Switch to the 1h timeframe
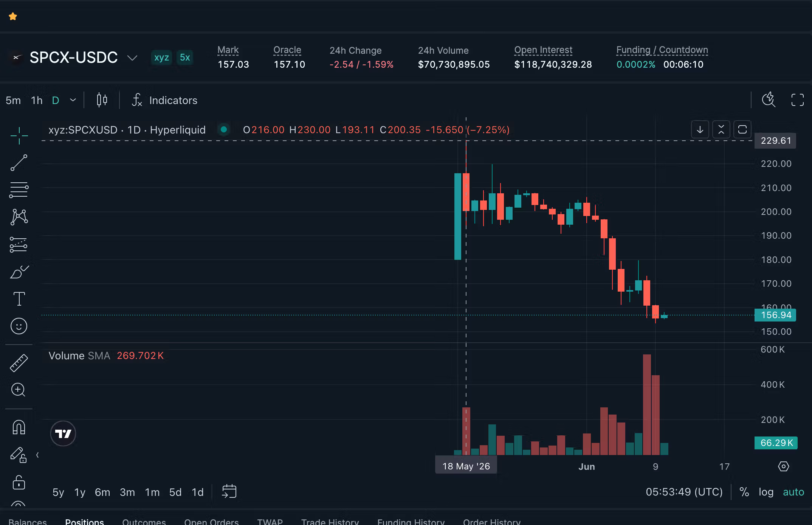Image resolution: width=812 pixels, height=525 pixels. 37,100
